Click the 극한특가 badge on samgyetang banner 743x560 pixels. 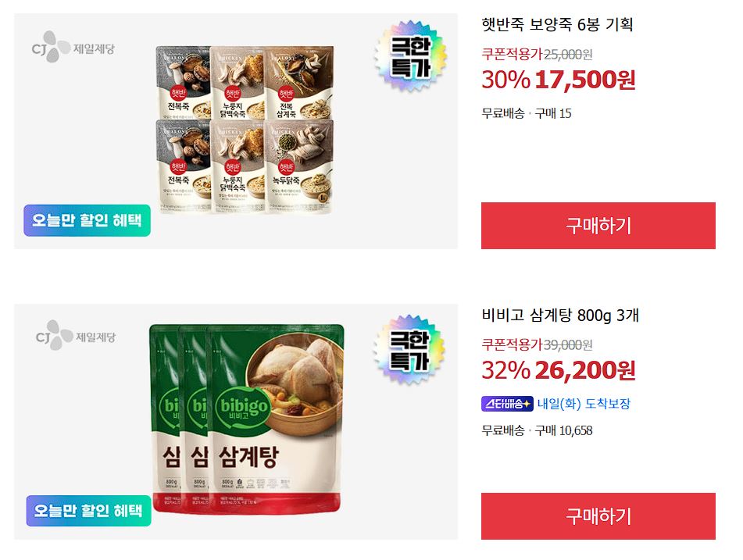coord(409,350)
